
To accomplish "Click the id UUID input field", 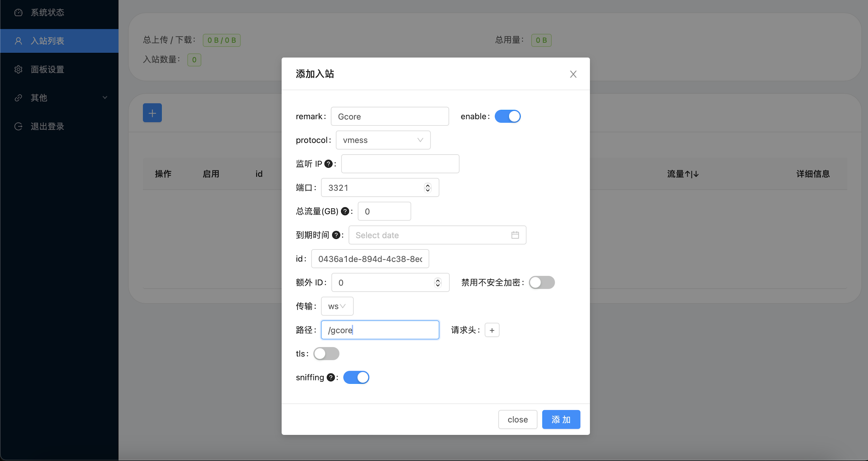I will pos(370,259).
